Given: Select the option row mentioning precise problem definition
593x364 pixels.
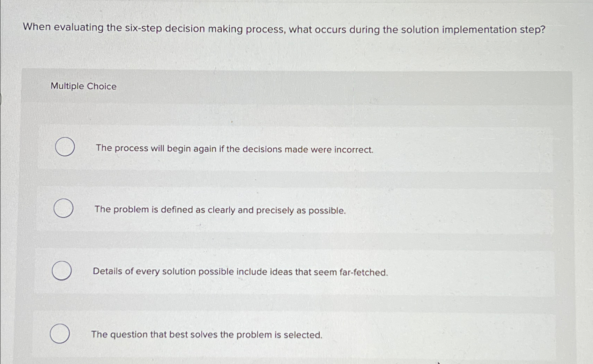Looking at the screenshot, I should [219, 209].
